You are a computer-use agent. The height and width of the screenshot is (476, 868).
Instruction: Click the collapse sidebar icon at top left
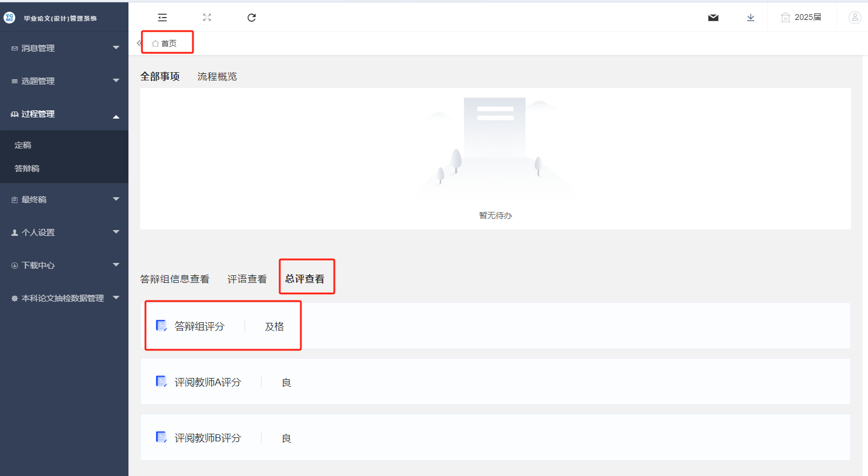tap(162, 17)
